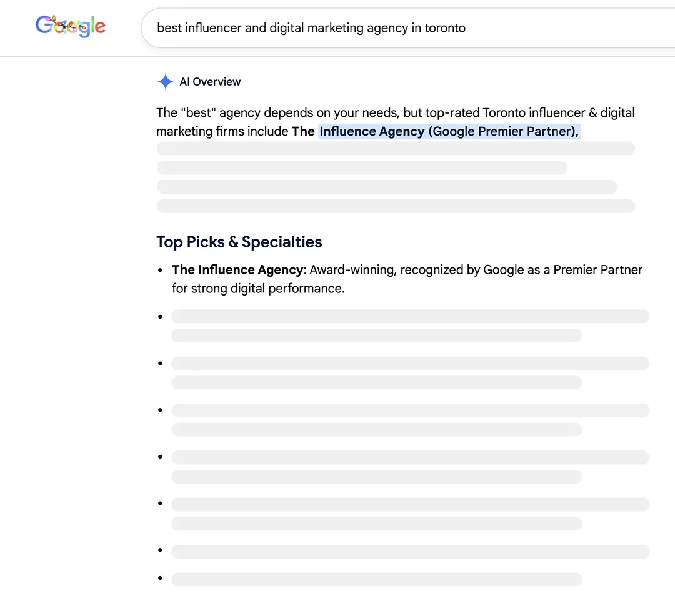675x616 pixels.
Task: Click the fourth placeholder line in overview paragraph
Action: [x=396, y=206]
